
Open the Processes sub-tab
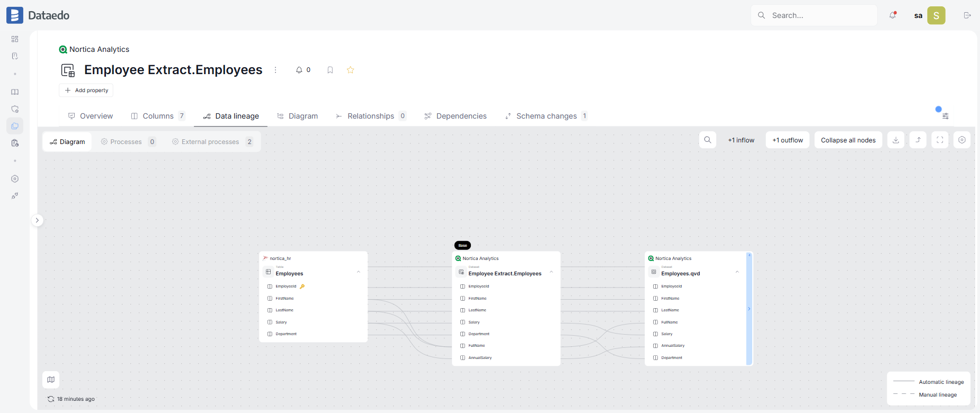click(x=128, y=142)
